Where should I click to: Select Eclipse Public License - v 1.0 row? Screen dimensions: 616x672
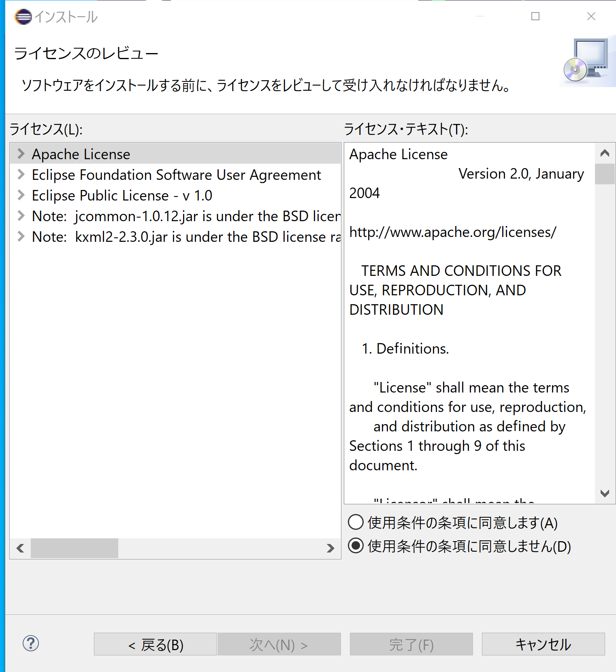pos(175,195)
